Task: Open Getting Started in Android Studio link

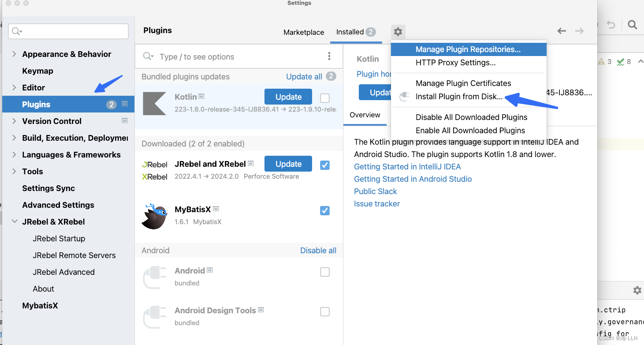Action: coord(413,179)
